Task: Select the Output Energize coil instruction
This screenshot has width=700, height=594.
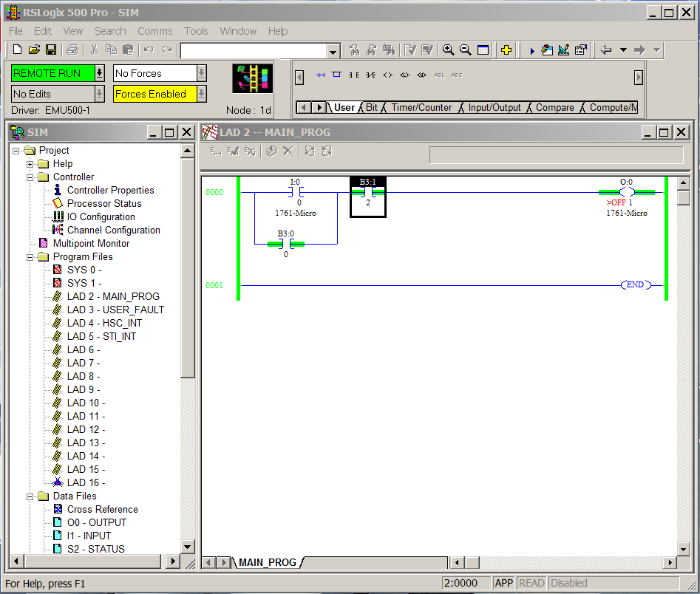Action: 387,75
